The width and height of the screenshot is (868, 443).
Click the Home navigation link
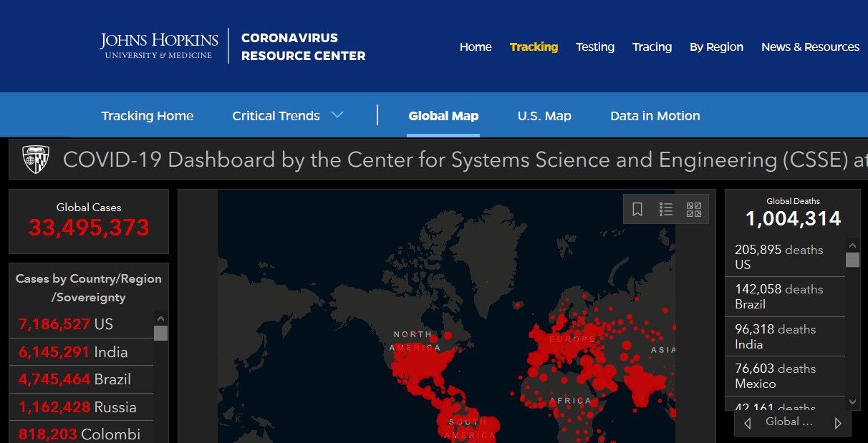click(x=476, y=47)
